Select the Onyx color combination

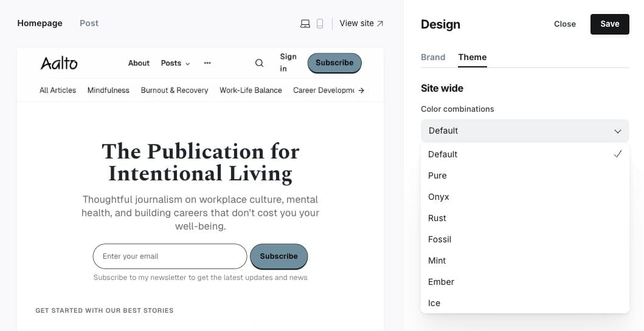click(438, 197)
